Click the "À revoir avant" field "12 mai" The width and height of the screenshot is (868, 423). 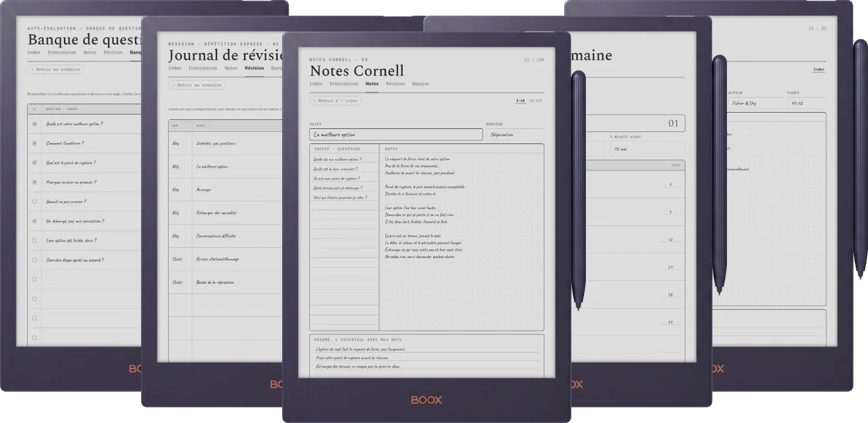647,149
